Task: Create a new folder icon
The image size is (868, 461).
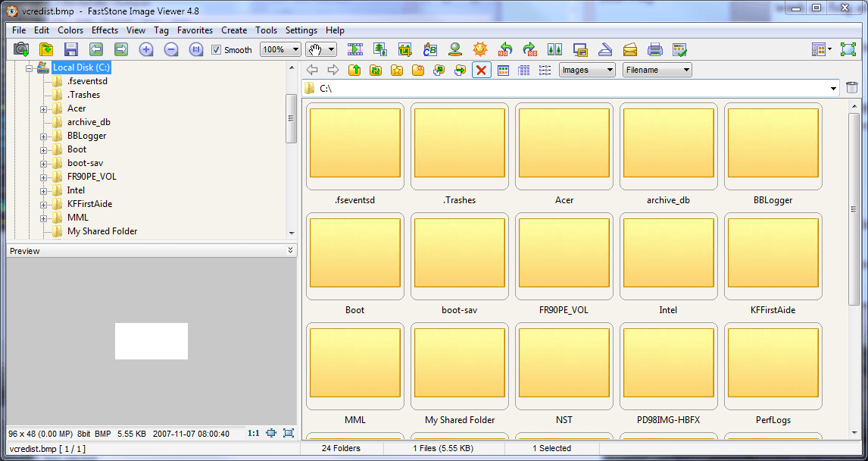Action: coord(419,70)
